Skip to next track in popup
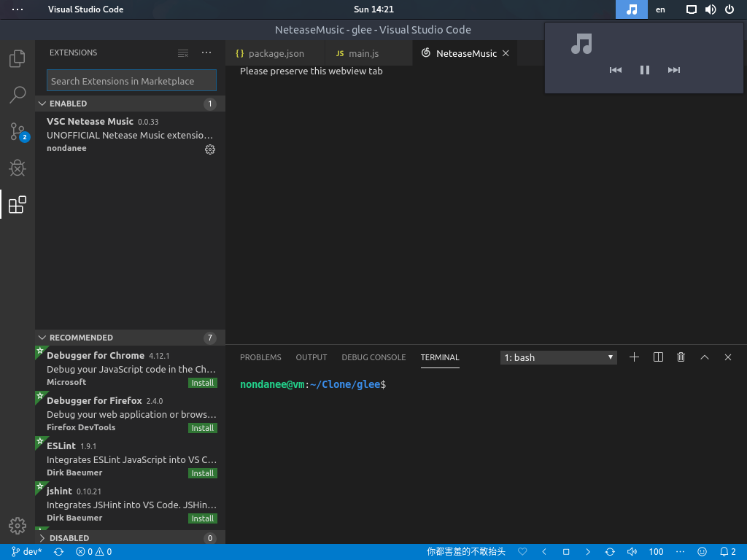Viewport: 747px width, 560px height. click(x=673, y=70)
